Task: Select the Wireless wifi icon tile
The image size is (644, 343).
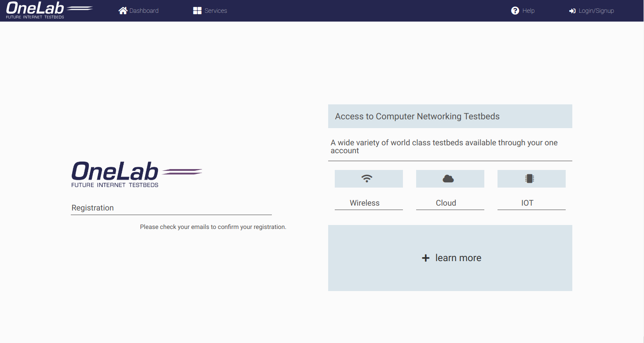Action: 369,179
